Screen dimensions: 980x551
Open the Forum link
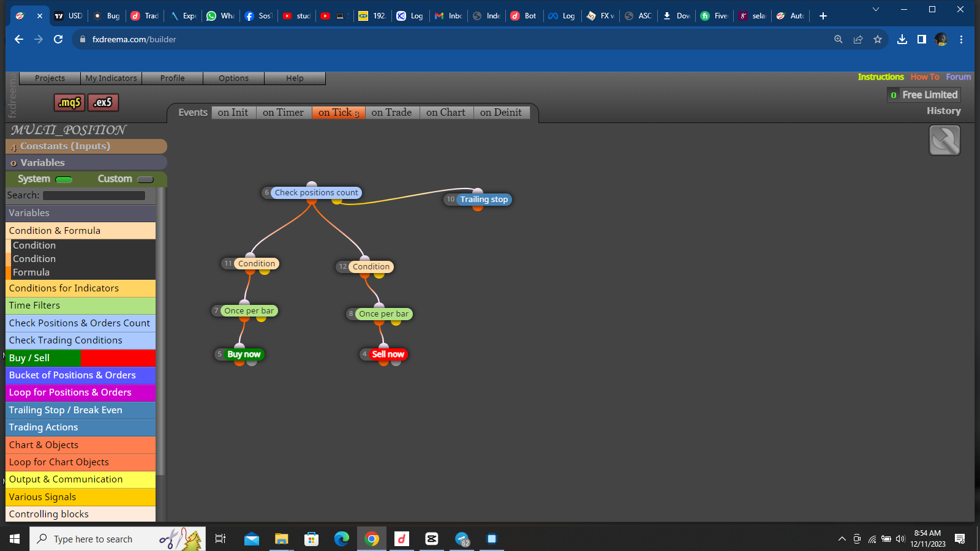(958, 77)
